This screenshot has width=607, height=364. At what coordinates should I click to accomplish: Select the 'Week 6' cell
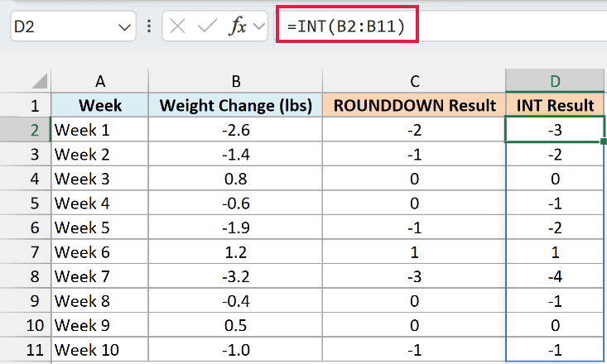click(100, 251)
